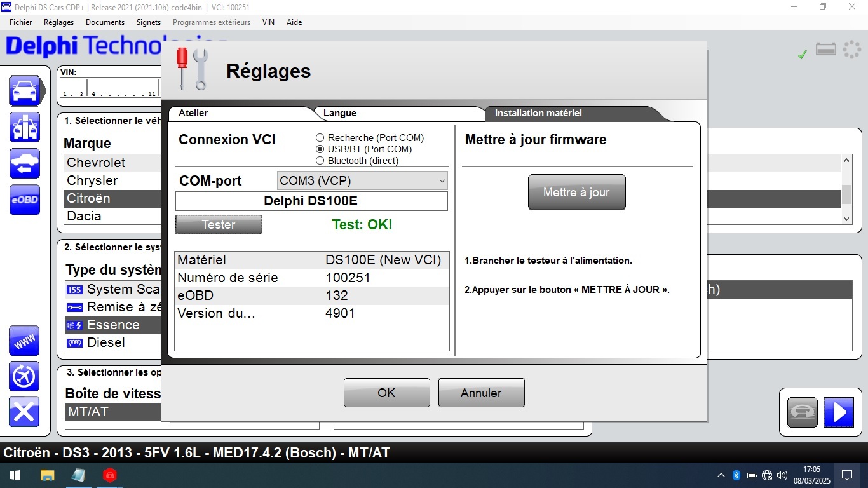The image size is (868, 488).
Task: Click the notebook app icon in taskbar
Action: point(78,475)
